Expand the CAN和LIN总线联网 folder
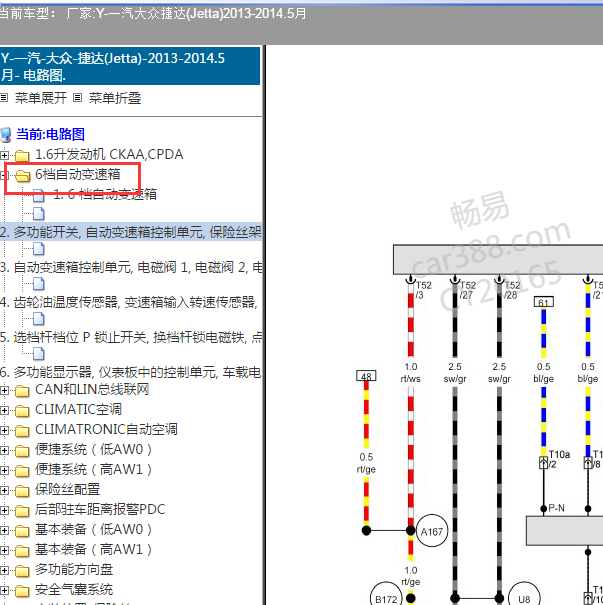The image size is (603, 605). point(4,390)
